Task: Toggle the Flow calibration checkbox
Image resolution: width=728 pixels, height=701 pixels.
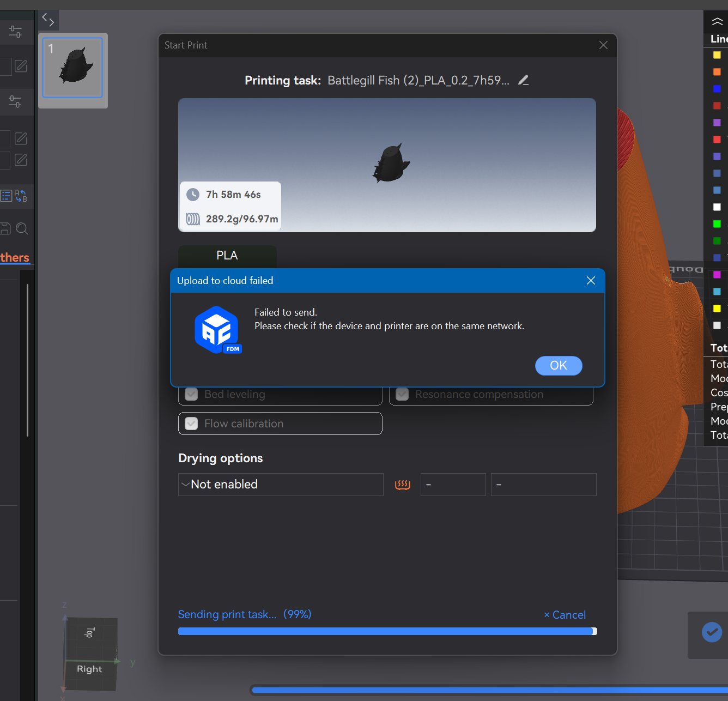Action: click(191, 424)
